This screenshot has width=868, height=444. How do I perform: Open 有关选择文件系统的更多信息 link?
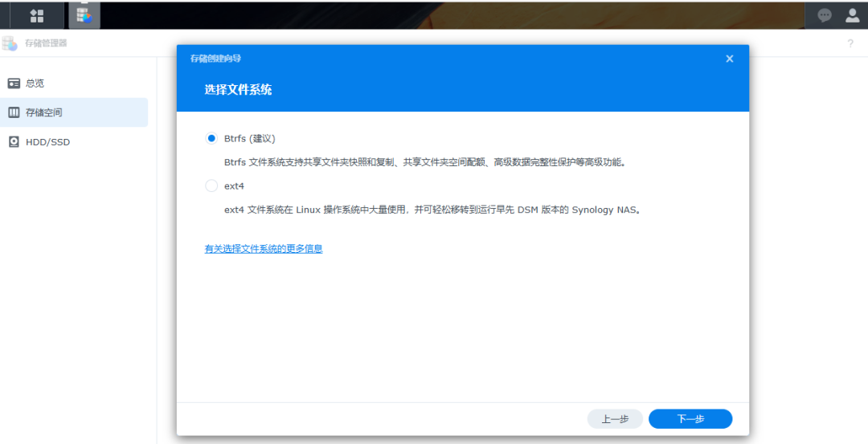(x=264, y=249)
